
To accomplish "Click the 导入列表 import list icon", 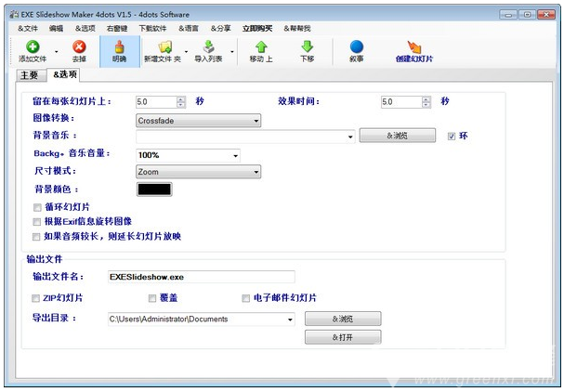I will (209, 47).
